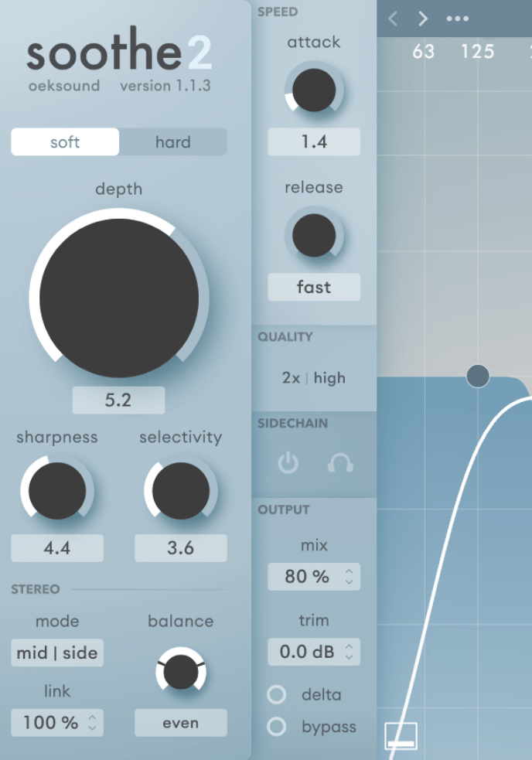Screen dimensions: 532x760
Task: Click the mix 80 % stepper arrows
Action: coord(349,577)
